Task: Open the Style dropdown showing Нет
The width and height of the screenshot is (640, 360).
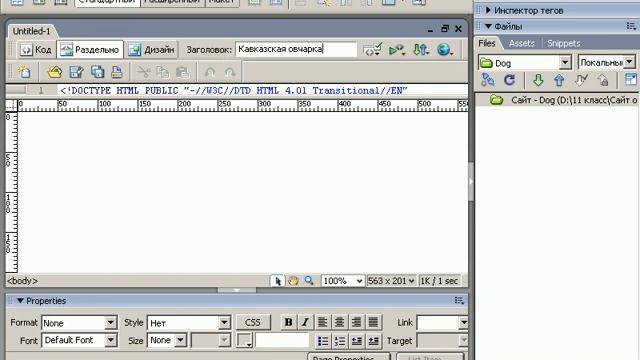Action: click(189, 323)
